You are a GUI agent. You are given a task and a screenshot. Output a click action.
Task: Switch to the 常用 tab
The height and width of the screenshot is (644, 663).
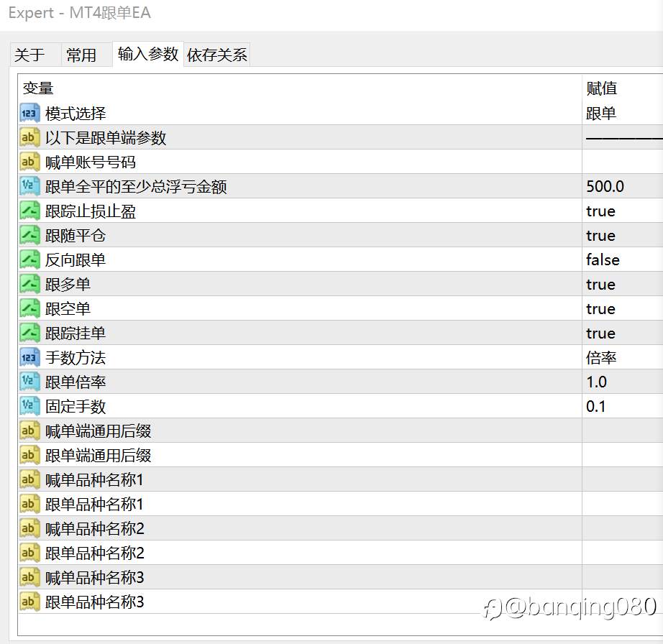pos(86,55)
